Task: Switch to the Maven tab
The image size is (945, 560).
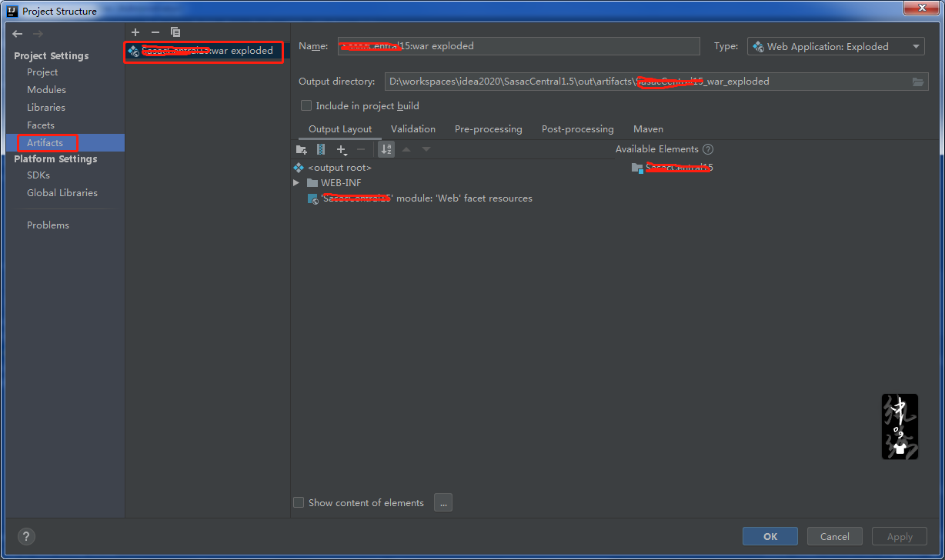Action: [x=648, y=129]
